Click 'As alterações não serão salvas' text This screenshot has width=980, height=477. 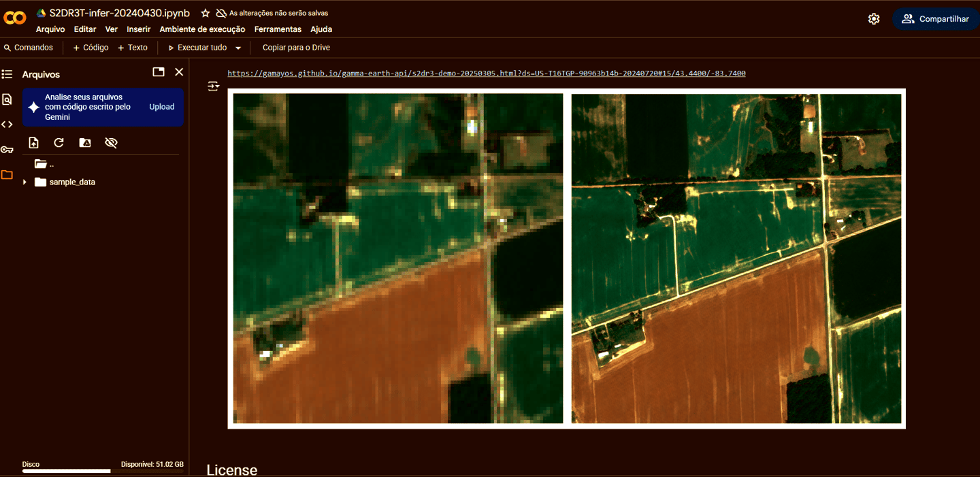click(x=277, y=13)
